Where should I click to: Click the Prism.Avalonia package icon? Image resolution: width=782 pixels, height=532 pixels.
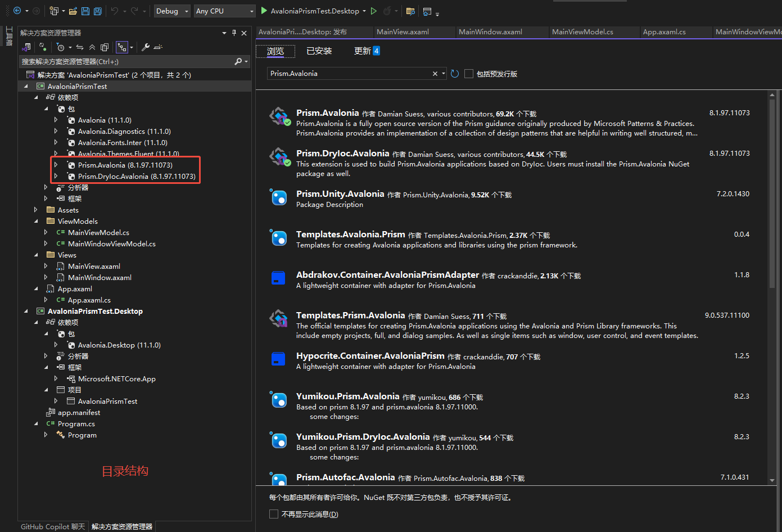click(279, 117)
